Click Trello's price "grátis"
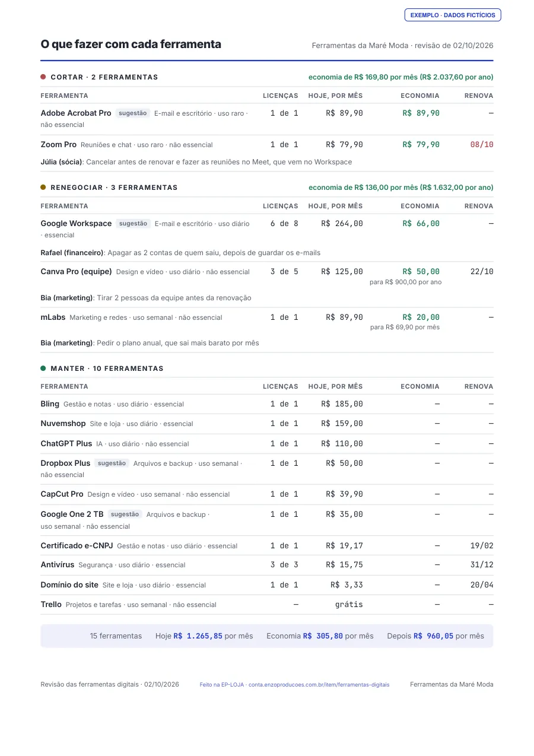This screenshot has height=756, width=534. click(x=349, y=604)
